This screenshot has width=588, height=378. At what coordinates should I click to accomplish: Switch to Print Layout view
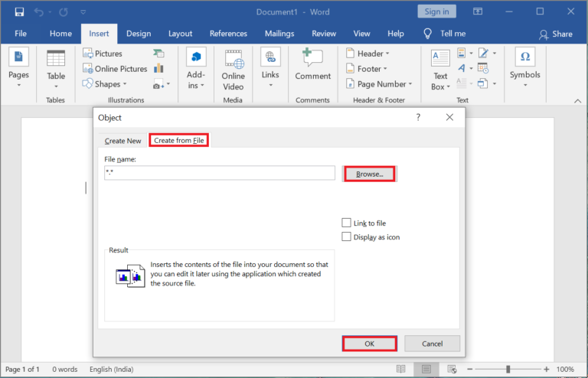[x=426, y=370]
